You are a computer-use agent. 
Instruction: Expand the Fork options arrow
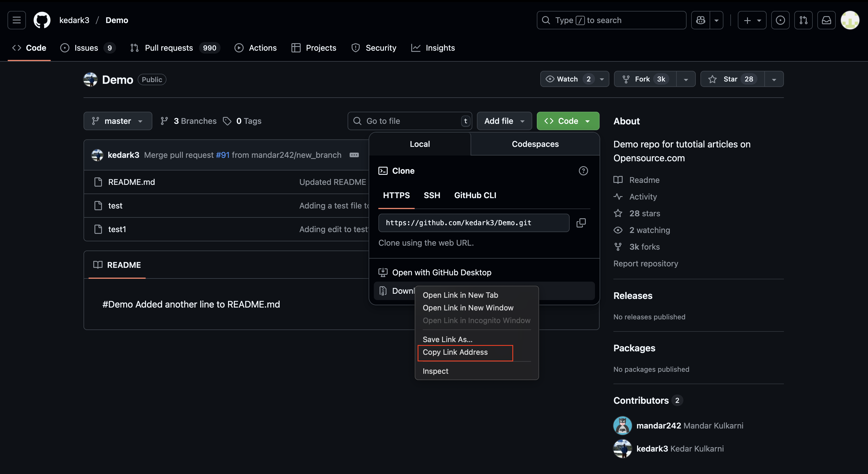point(686,79)
